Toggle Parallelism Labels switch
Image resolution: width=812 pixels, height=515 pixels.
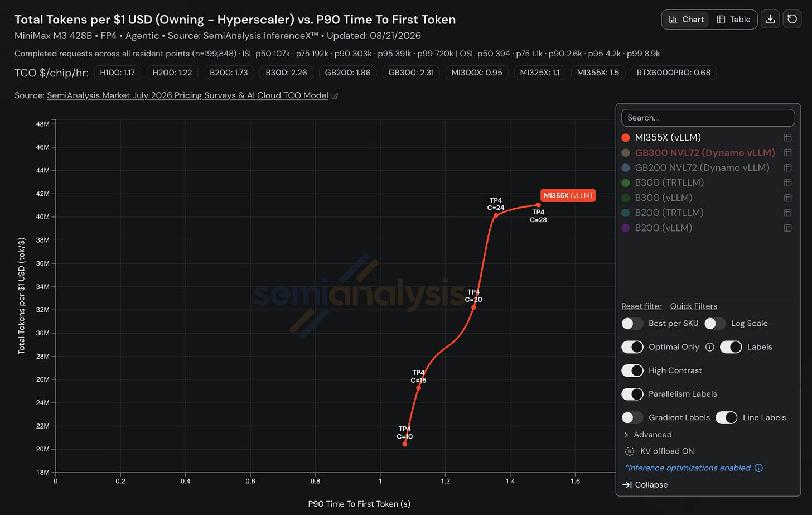point(632,394)
